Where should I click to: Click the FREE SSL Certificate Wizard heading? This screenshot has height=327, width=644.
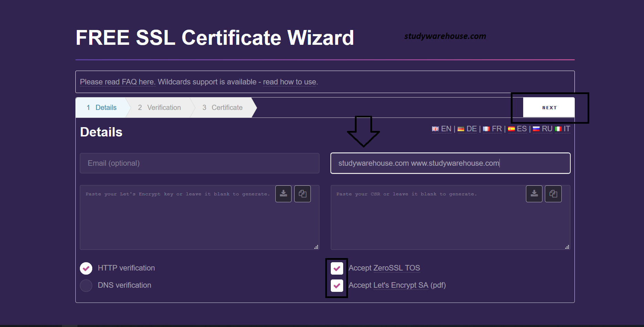point(215,38)
